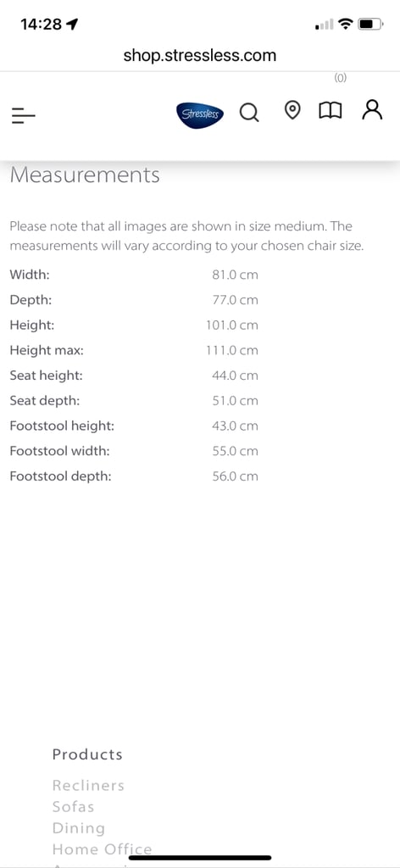
Task: Open the catalog book icon
Action: (331, 111)
